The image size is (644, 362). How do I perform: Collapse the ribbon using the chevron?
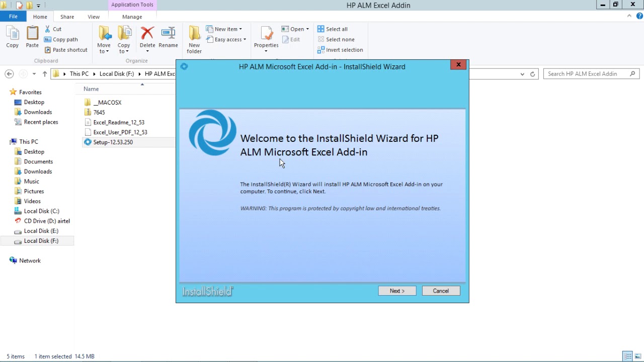click(x=629, y=16)
